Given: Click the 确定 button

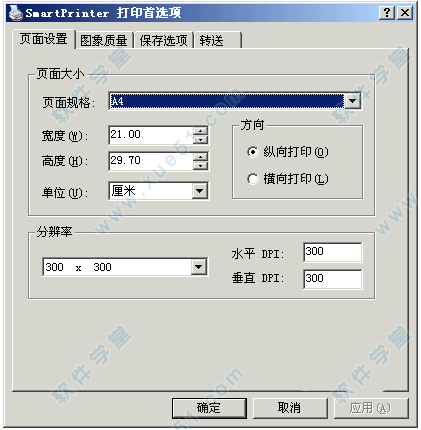Looking at the screenshot, I should (209, 408).
